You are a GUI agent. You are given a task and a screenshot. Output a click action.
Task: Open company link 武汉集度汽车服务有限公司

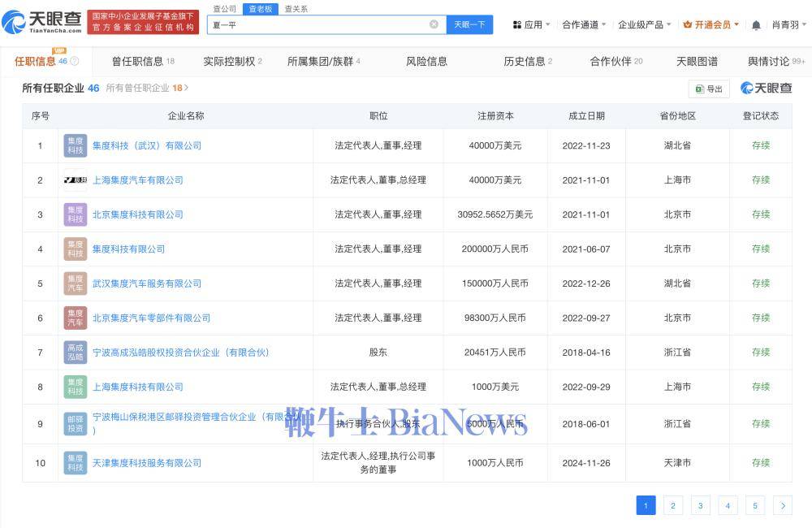[x=147, y=283]
